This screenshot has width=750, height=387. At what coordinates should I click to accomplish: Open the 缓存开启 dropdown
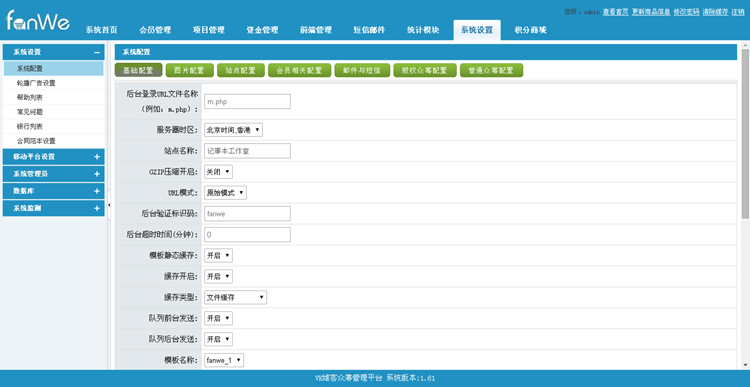pos(218,276)
